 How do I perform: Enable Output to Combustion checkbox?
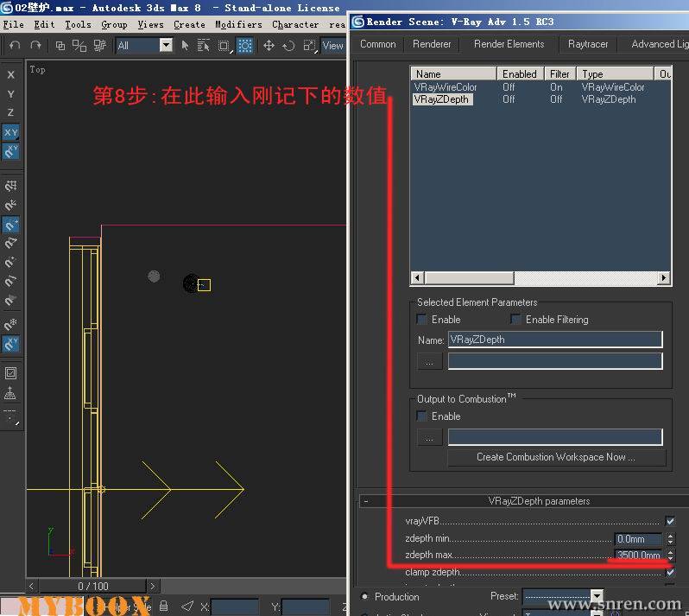pyautogui.click(x=421, y=416)
